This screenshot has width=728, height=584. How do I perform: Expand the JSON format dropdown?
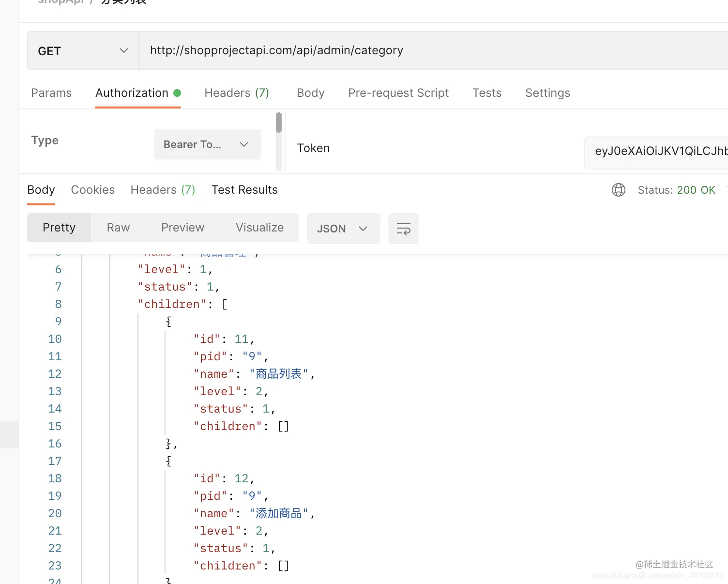coord(343,229)
